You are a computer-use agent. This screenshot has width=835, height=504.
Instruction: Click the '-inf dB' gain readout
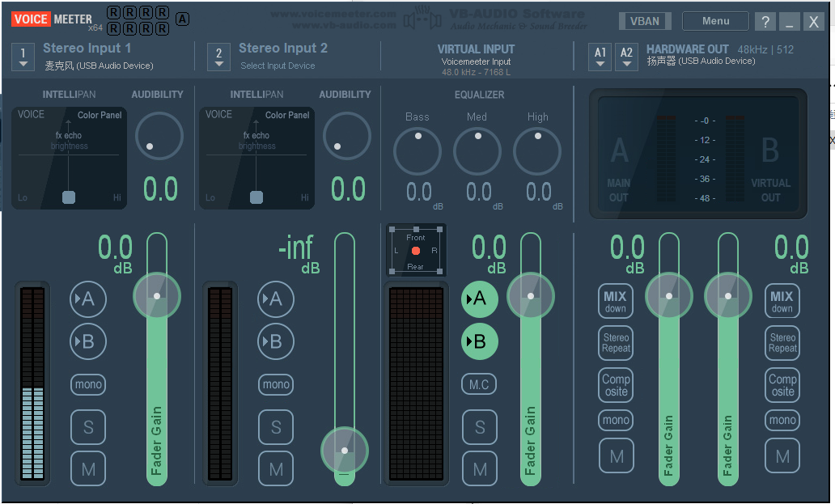pos(299,253)
